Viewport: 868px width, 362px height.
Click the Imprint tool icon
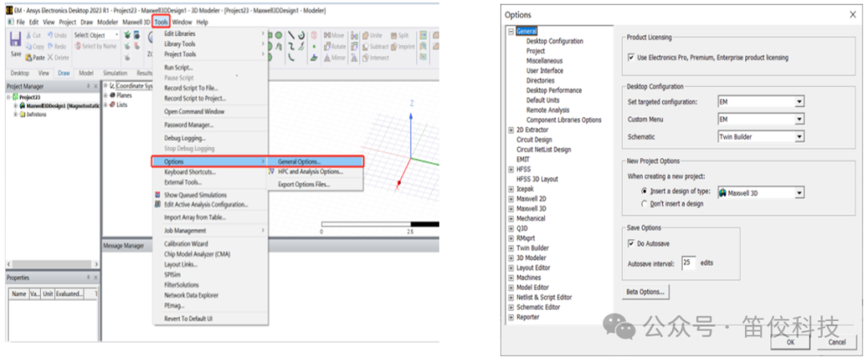[x=394, y=47]
